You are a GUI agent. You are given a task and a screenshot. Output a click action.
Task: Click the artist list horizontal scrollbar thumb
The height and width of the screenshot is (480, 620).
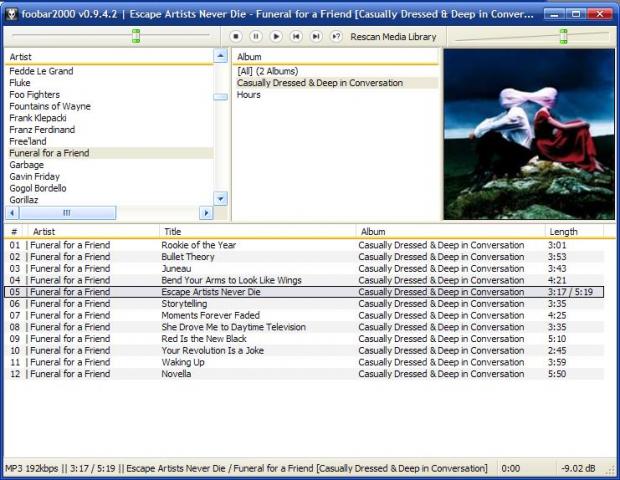(x=68, y=213)
